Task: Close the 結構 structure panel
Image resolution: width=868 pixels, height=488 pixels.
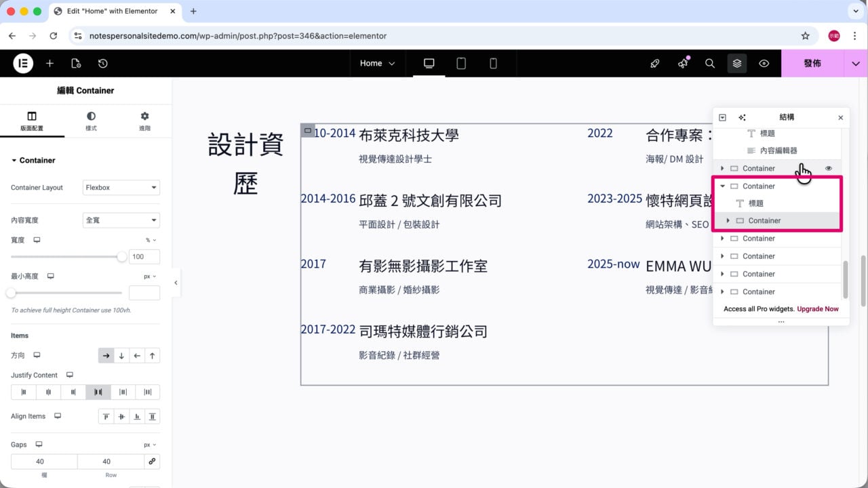Action: coord(841,117)
